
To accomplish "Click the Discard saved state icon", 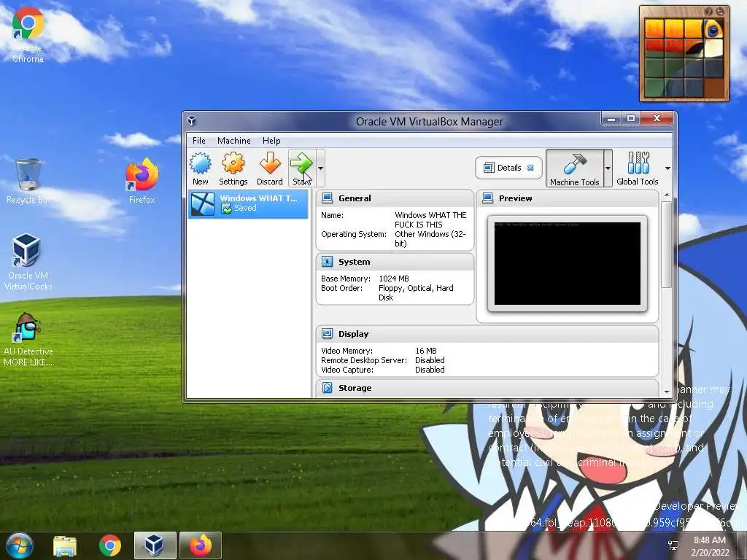I will coord(270,163).
